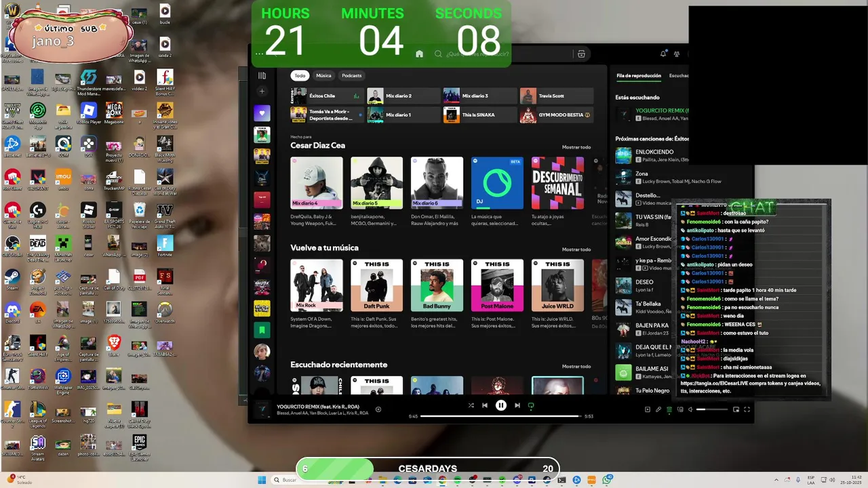Viewport: 868px width, 488px height.
Task: Open Megabonk desktop icon
Action: coord(114,113)
